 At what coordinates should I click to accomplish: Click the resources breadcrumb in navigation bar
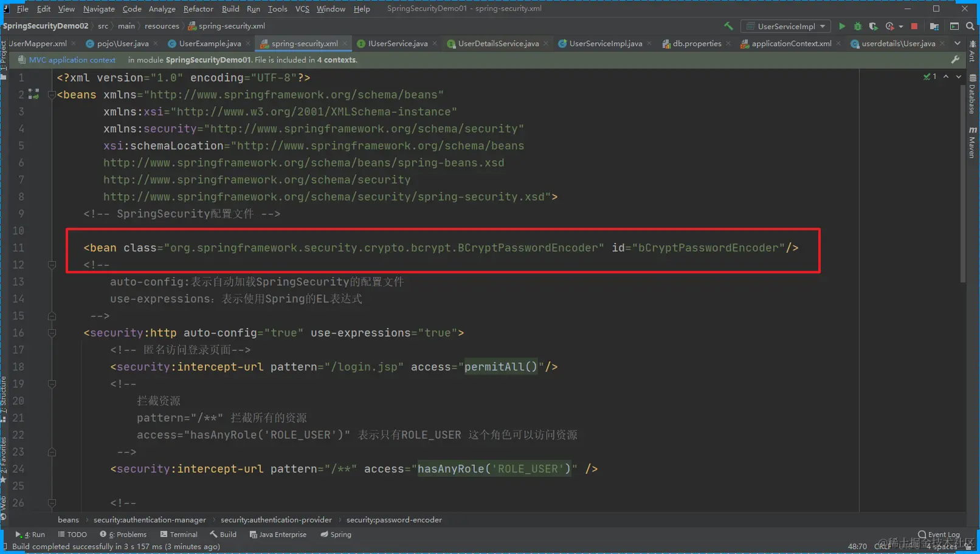pyautogui.click(x=162, y=26)
